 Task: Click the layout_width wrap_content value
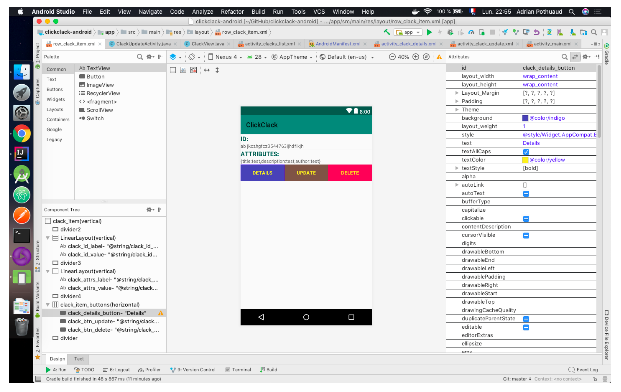(x=540, y=76)
